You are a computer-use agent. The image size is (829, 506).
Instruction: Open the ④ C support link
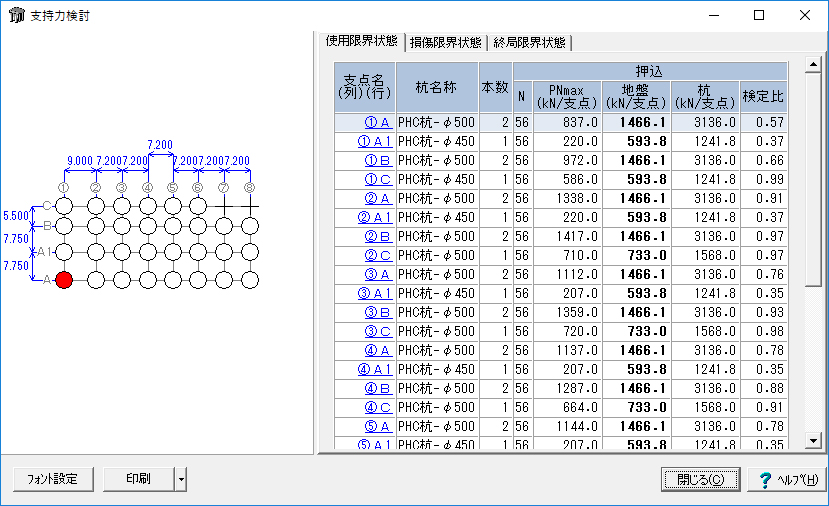pyautogui.click(x=378, y=408)
